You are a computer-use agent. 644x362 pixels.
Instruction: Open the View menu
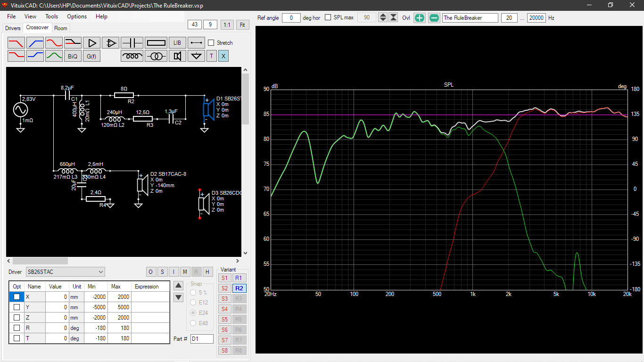point(30,16)
